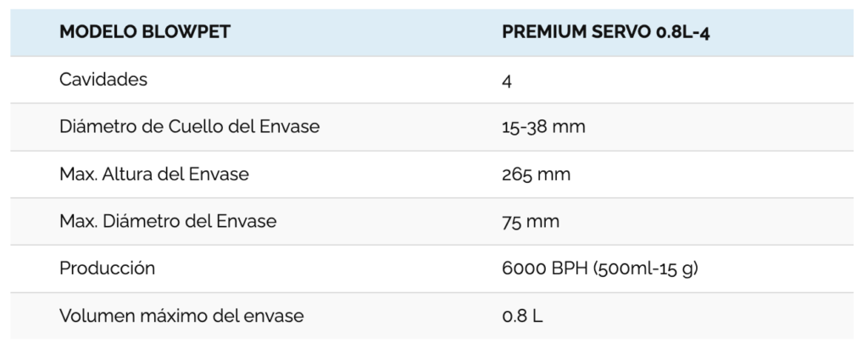Click the word Altura in height row
868x354 pixels.
(127, 174)
